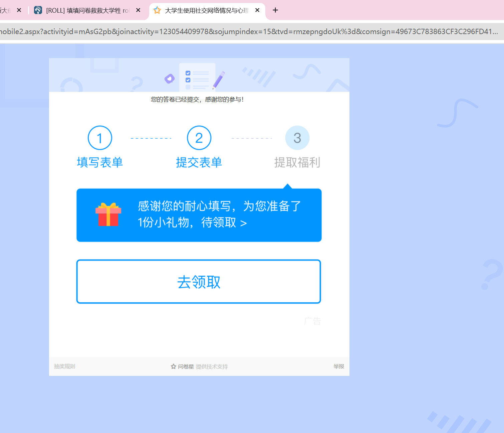Click the step 2 circle icon
Viewport: 504px width, 433px height.
(199, 138)
